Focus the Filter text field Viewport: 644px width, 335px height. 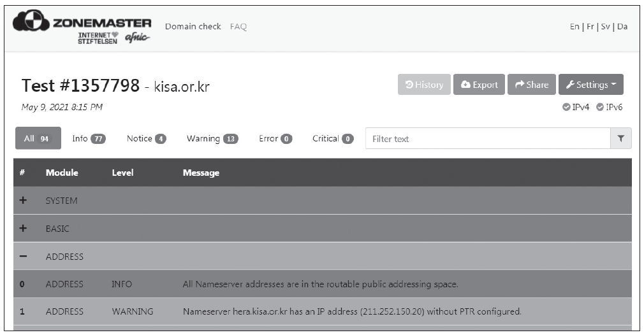click(x=488, y=139)
